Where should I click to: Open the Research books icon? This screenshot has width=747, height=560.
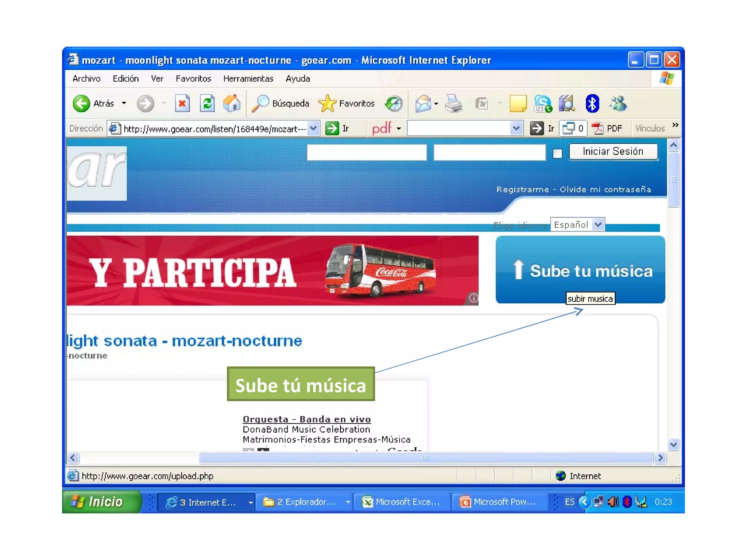[x=567, y=104]
